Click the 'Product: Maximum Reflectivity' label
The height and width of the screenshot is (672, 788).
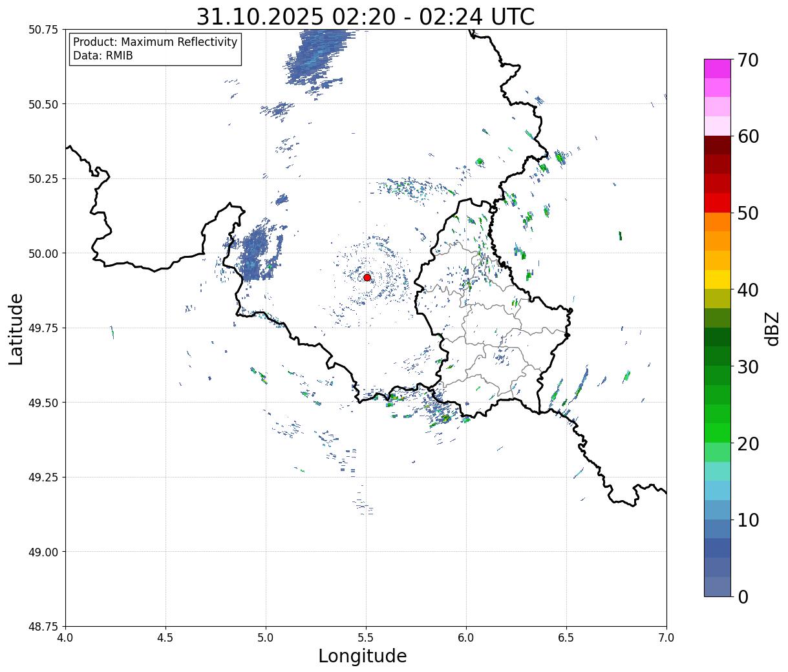pyautogui.click(x=155, y=42)
